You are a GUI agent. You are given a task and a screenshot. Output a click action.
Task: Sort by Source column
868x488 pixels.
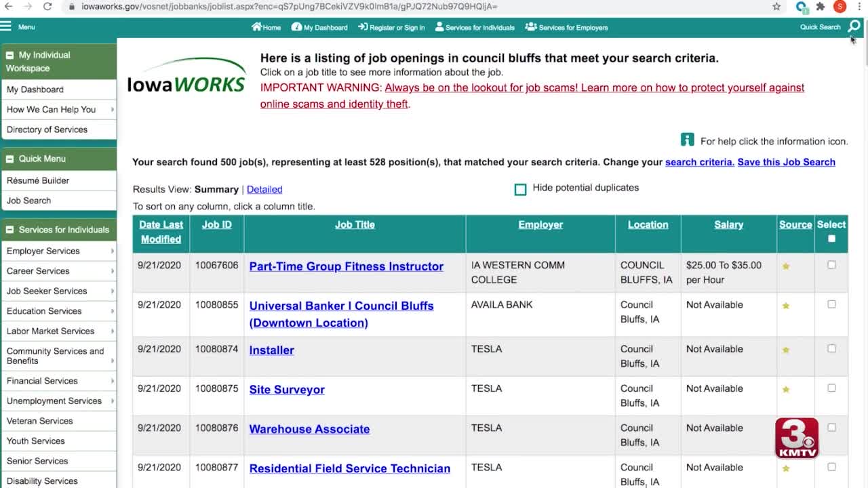(795, 224)
